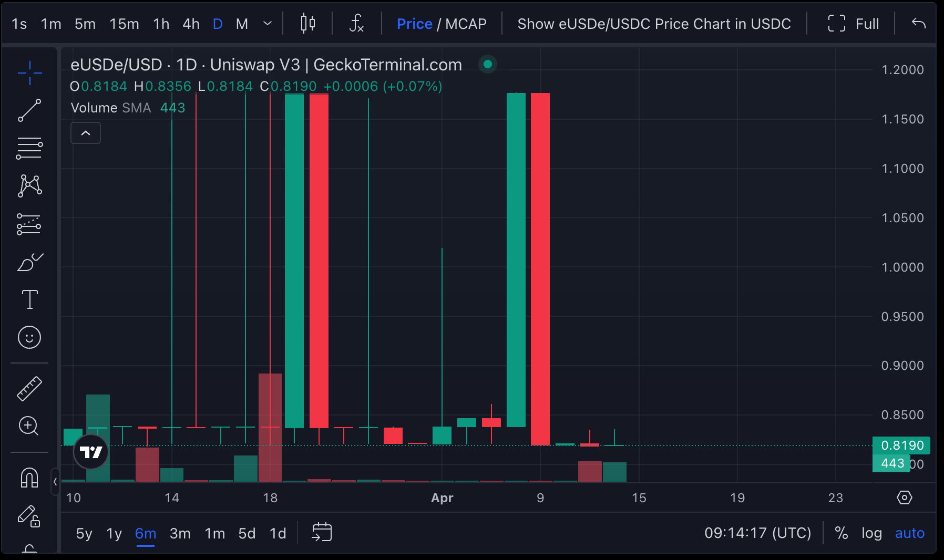Viewport: 944px width, 560px height.
Task: Select the measure ruler tool
Action: [29, 389]
